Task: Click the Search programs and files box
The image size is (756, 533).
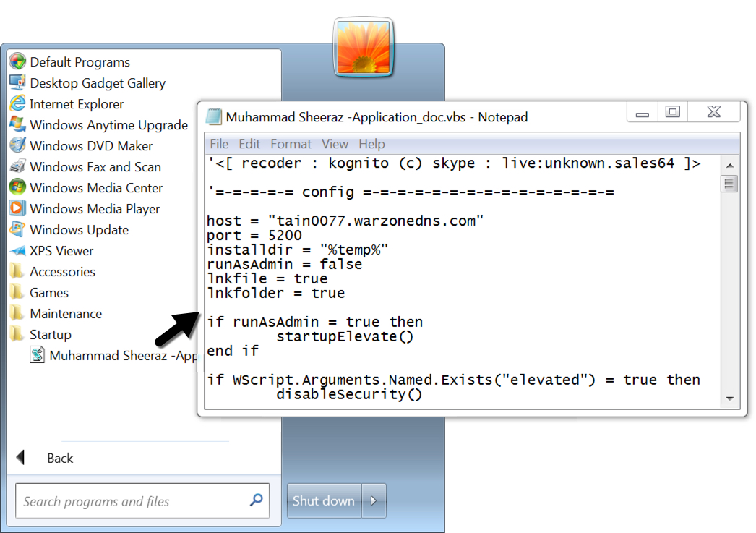Action: (142, 500)
